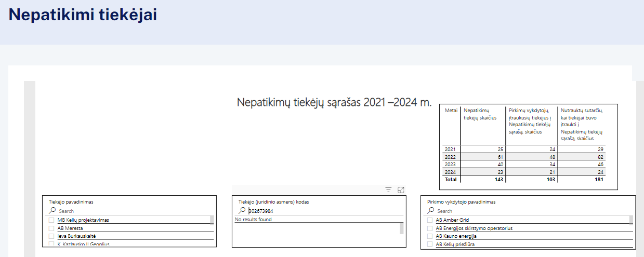This screenshot has width=644, height=257.
Task: Select the Ieva Burkauskaitė checkbox
Action: pyautogui.click(x=51, y=236)
